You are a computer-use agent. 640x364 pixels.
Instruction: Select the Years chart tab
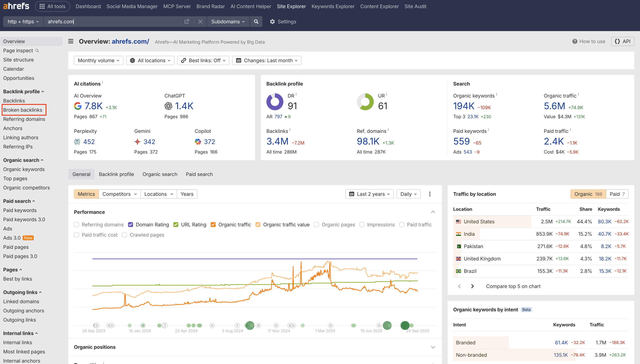point(187,194)
